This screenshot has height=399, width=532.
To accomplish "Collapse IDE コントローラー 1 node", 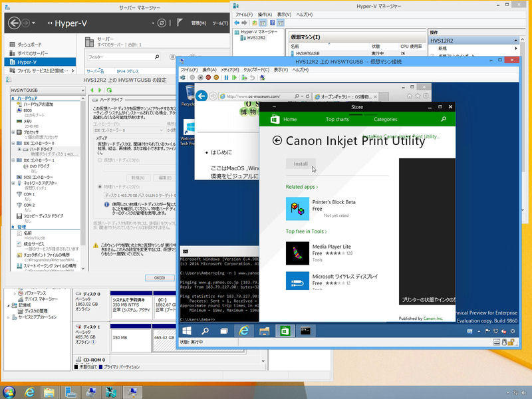I will [13, 160].
